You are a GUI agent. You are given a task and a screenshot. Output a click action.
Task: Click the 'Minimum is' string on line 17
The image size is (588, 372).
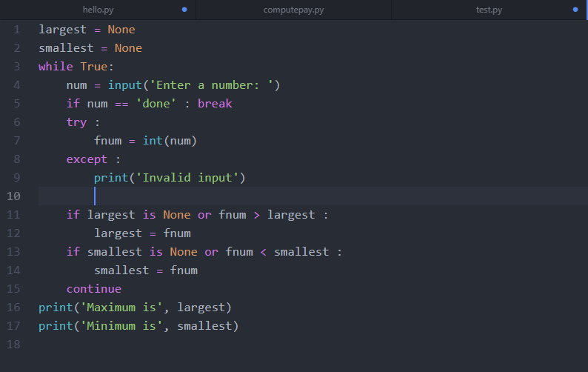point(121,326)
